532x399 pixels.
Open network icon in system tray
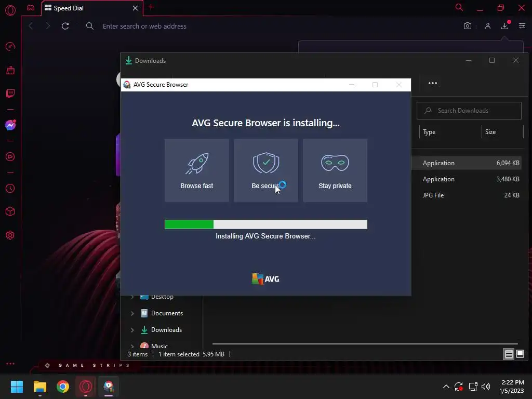tap(473, 387)
